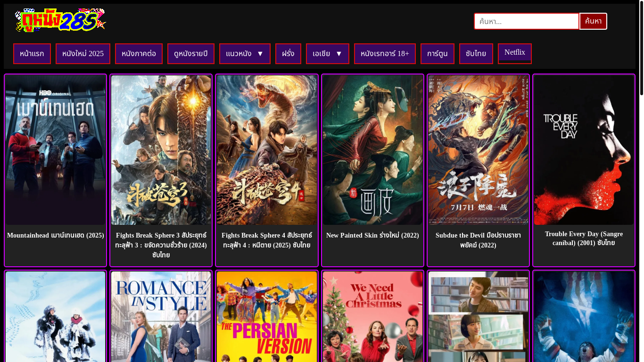Click Trouble Every Day (Sangre canibal) title
Image resolution: width=644 pixels, height=362 pixels.
tap(584, 239)
